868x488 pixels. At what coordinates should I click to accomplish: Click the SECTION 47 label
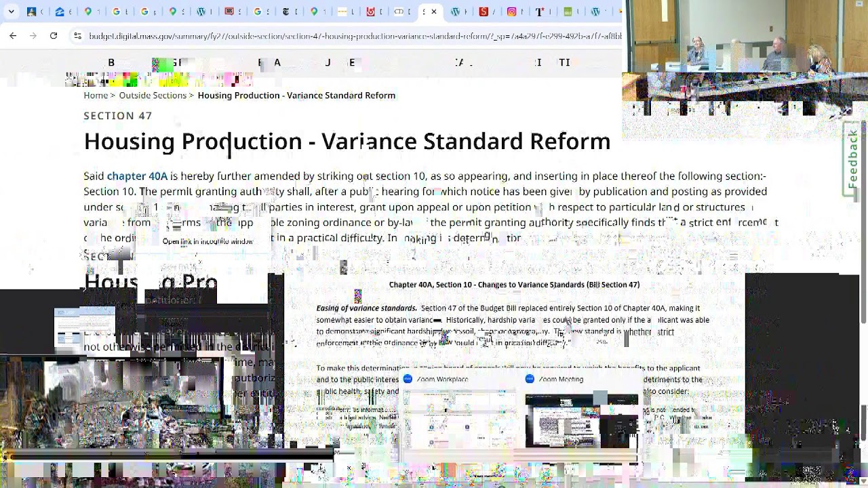[118, 116]
